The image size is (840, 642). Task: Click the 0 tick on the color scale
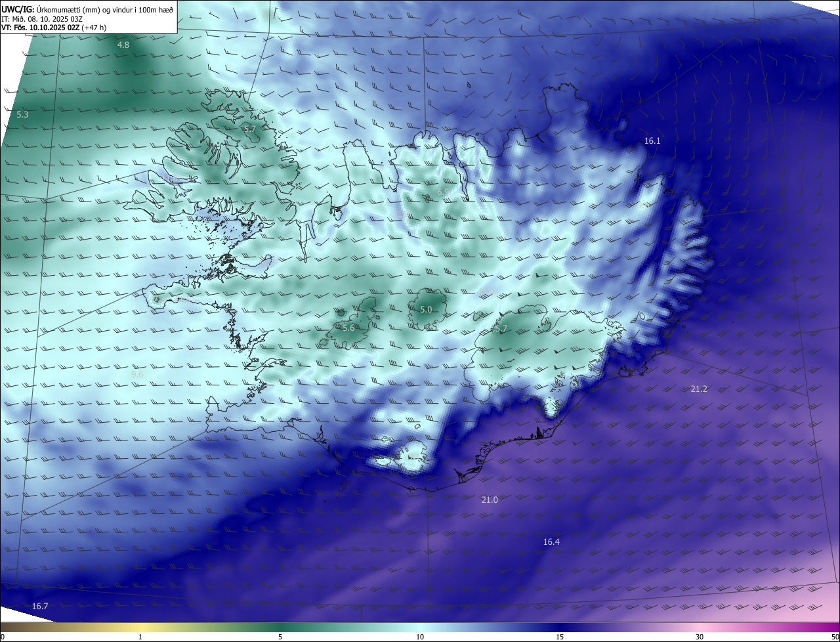(x=3, y=637)
